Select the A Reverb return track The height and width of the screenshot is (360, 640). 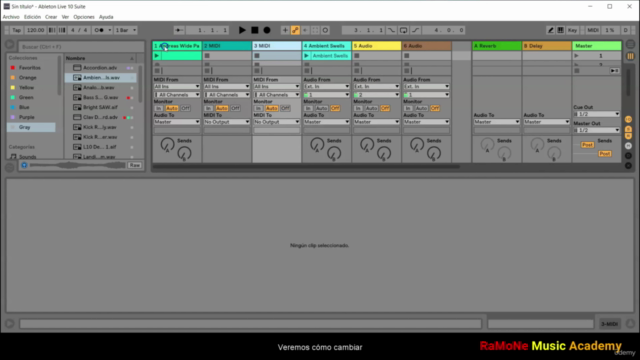[x=496, y=46]
